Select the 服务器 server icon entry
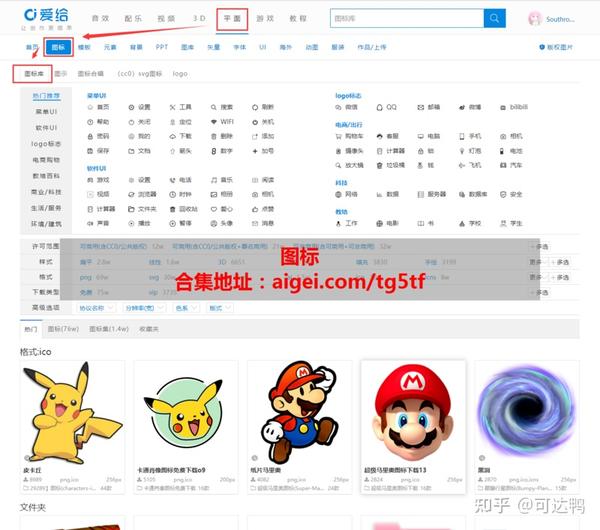Image resolution: width=600 pixels, height=530 pixels. pos(432,194)
